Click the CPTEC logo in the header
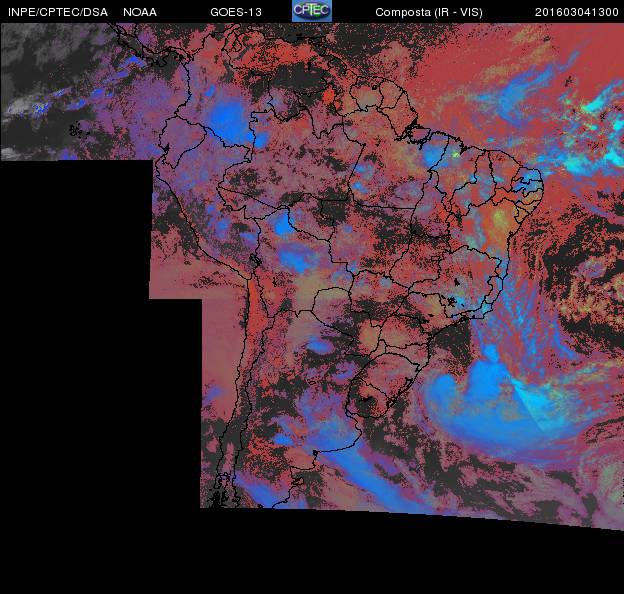 click(311, 11)
